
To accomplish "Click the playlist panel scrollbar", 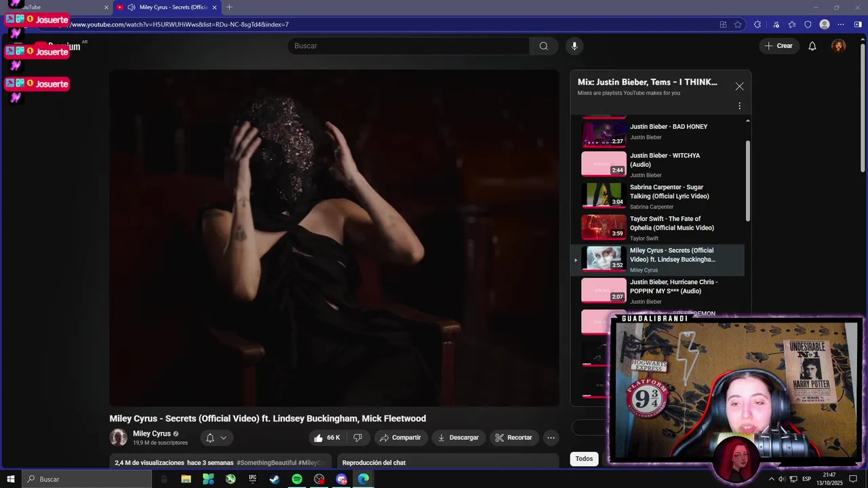I will tap(748, 180).
